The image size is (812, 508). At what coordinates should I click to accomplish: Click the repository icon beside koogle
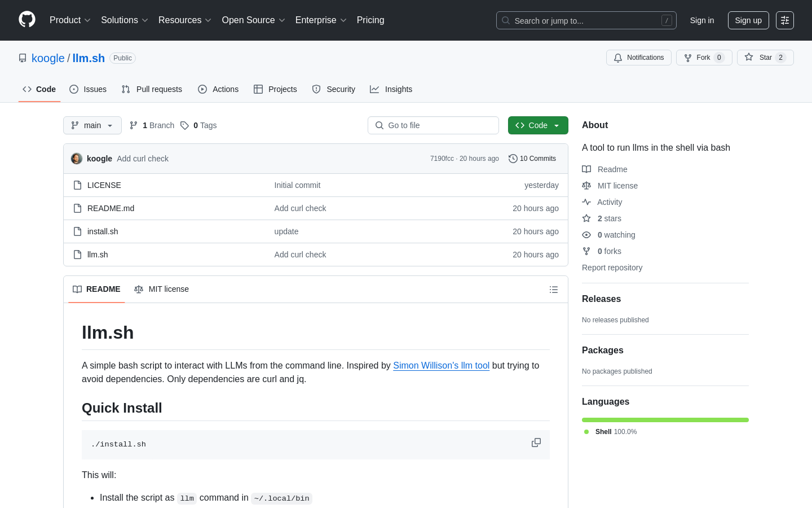[23, 58]
